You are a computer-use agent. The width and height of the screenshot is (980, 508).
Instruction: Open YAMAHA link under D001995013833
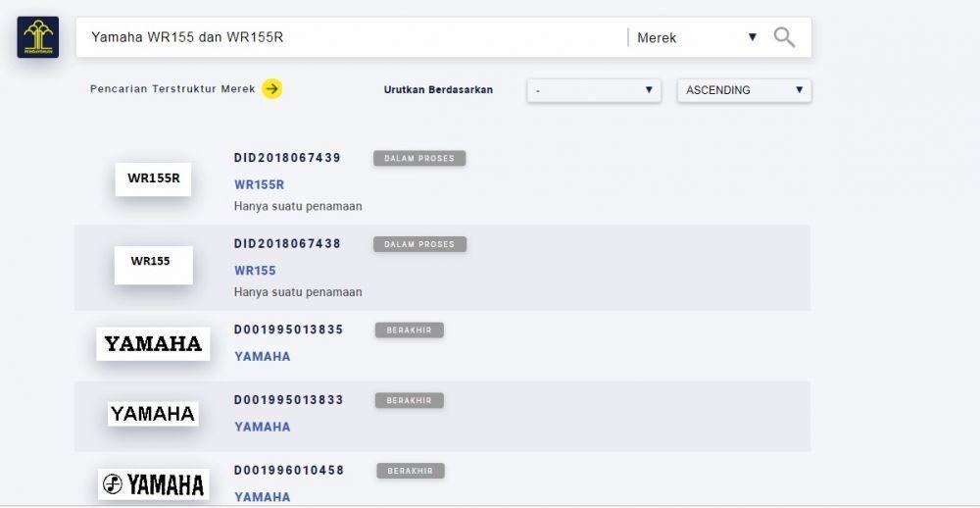click(263, 426)
